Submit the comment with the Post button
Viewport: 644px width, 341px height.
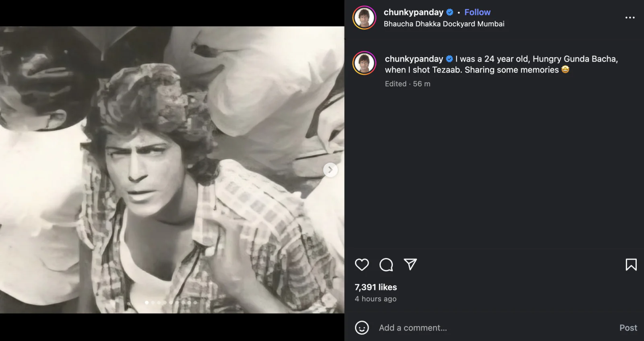pos(628,328)
